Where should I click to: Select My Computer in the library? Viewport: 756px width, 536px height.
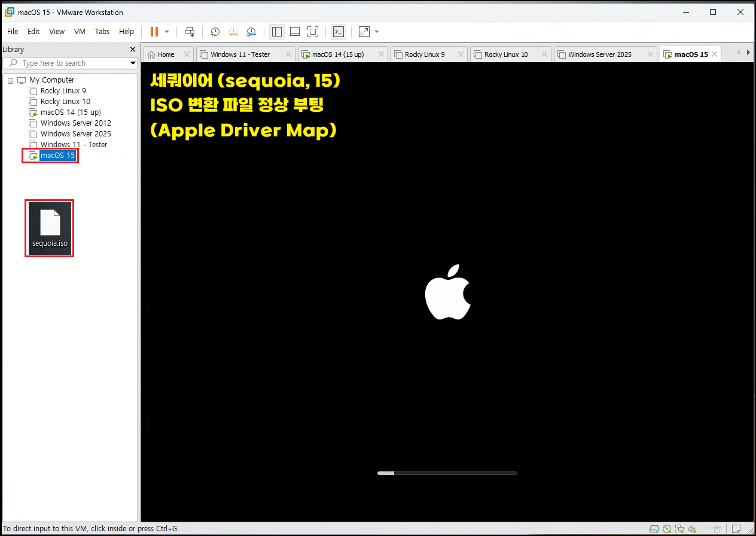51,80
